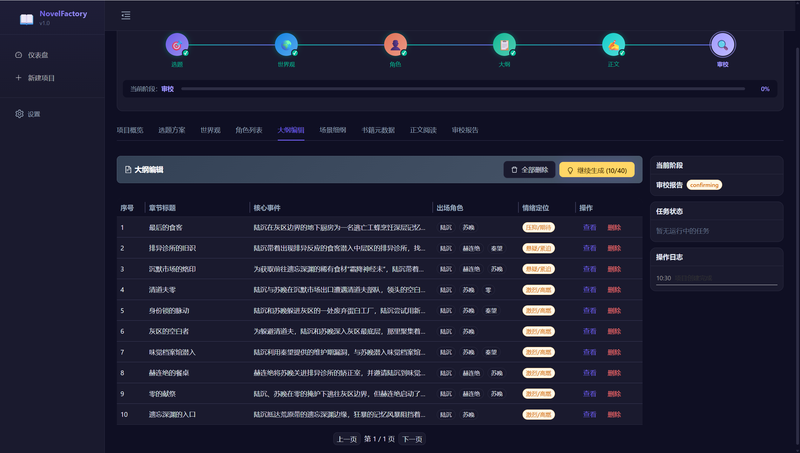Click chapter title 零的献祭
800x453 pixels.
(x=162, y=394)
